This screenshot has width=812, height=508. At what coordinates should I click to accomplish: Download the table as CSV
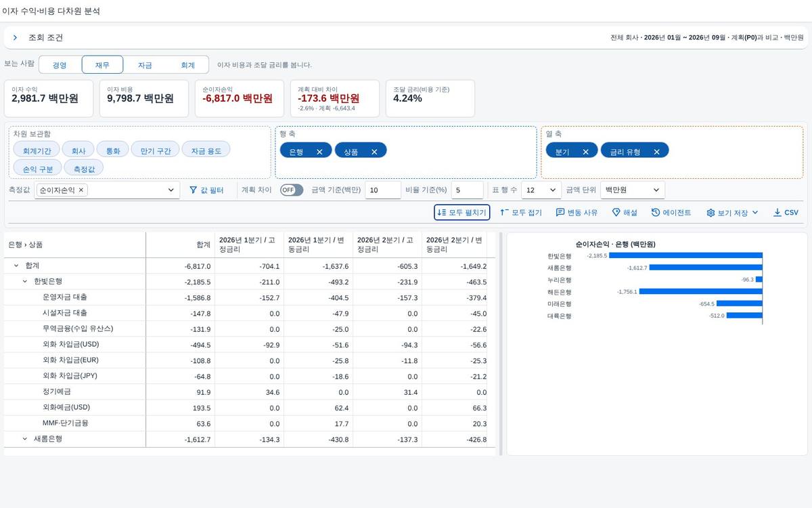click(786, 212)
